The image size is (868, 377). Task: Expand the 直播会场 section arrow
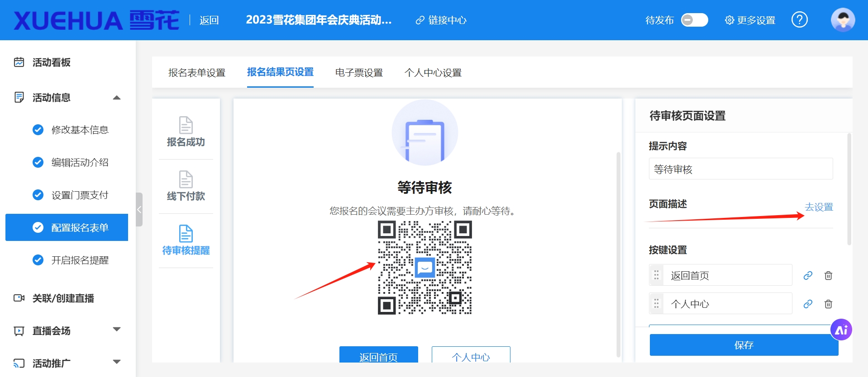[117, 330]
